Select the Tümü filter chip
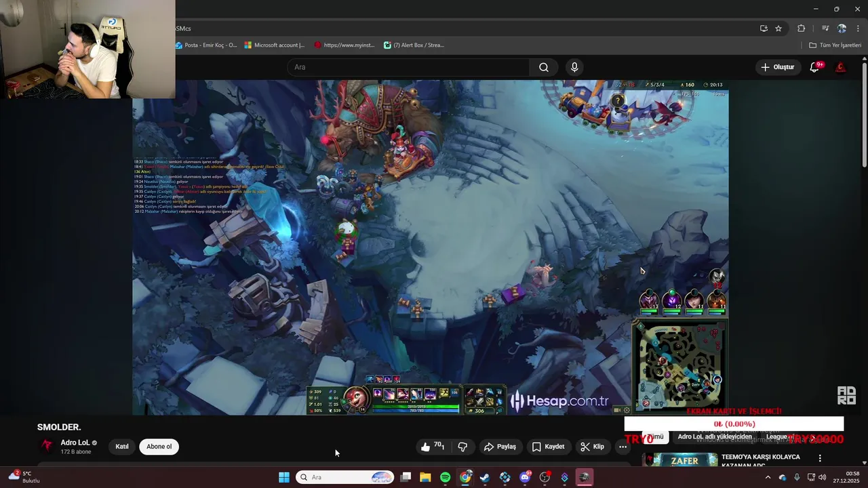868x488 pixels. (x=655, y=437)
